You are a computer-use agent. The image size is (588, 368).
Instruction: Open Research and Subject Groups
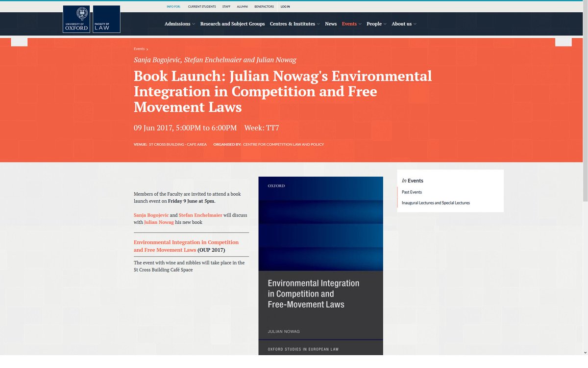tap(232, 24)
